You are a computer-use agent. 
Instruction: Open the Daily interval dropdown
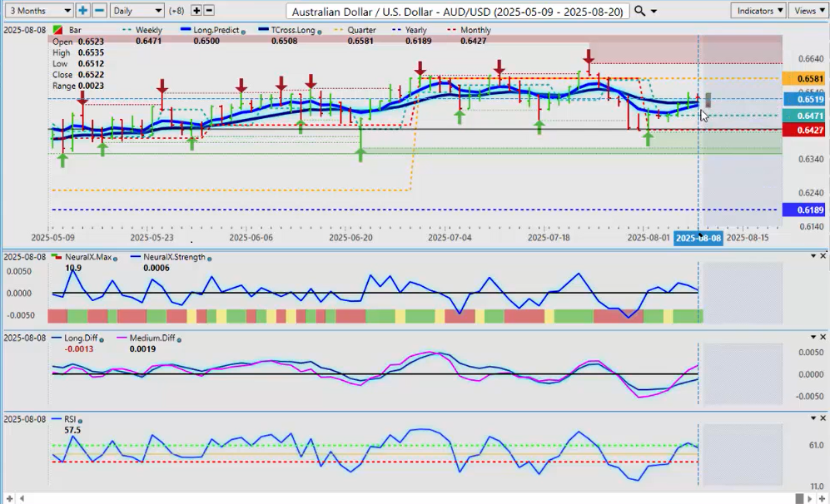(137, 11)
